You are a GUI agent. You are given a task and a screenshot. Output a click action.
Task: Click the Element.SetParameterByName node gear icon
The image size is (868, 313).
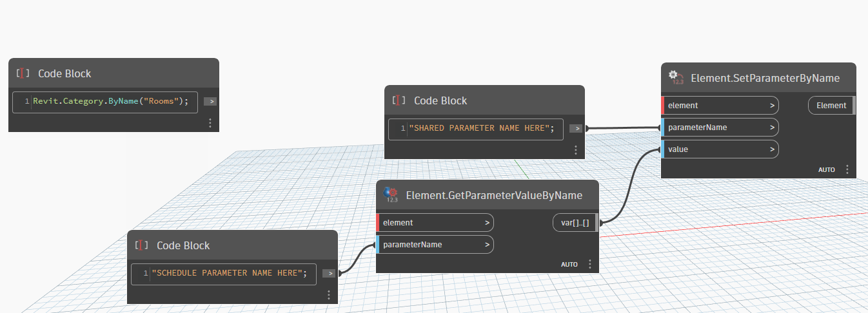(x=676, y=78)
